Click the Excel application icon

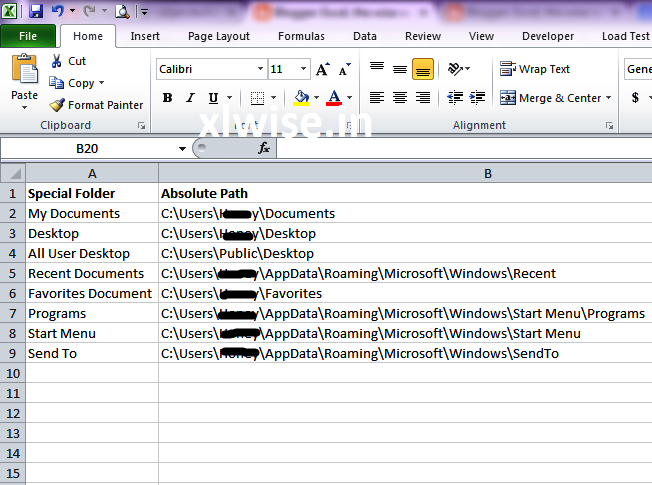9,11
